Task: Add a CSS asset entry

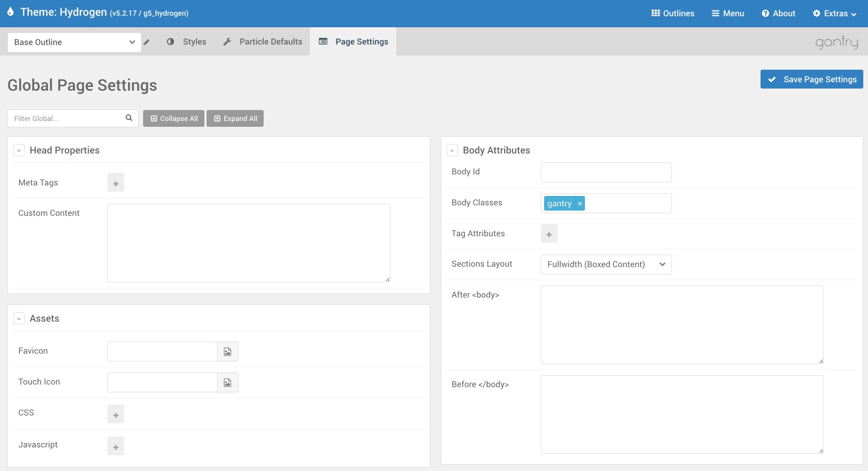Action: (x=116, y=414)
